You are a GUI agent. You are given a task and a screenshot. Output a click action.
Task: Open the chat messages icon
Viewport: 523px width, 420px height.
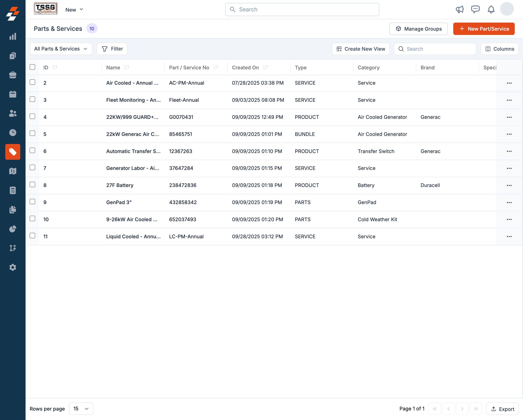click(x=475, y=9)
